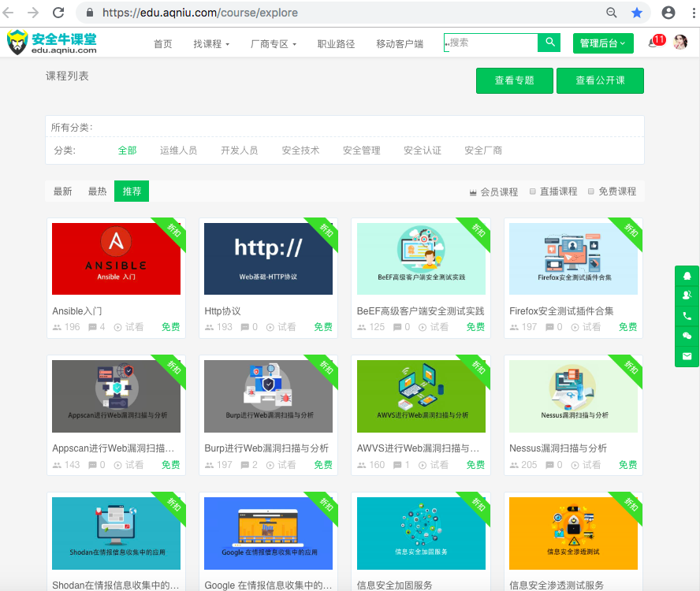The image size is (700, 591).
Task: Open the Google 在情报信息收集中的应用 thumbnail
Action: (268, 533)
